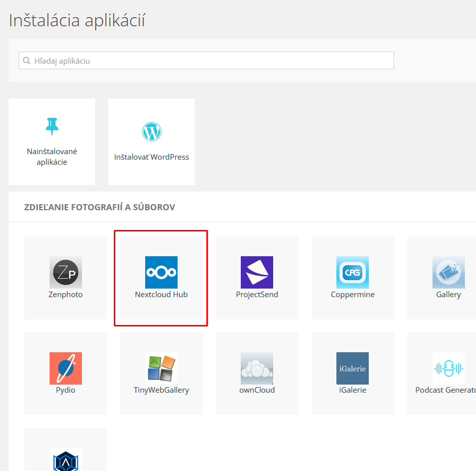Click the TinyWebGallery name label
Screen dimensions: 476x471
(x=161, y=390)
